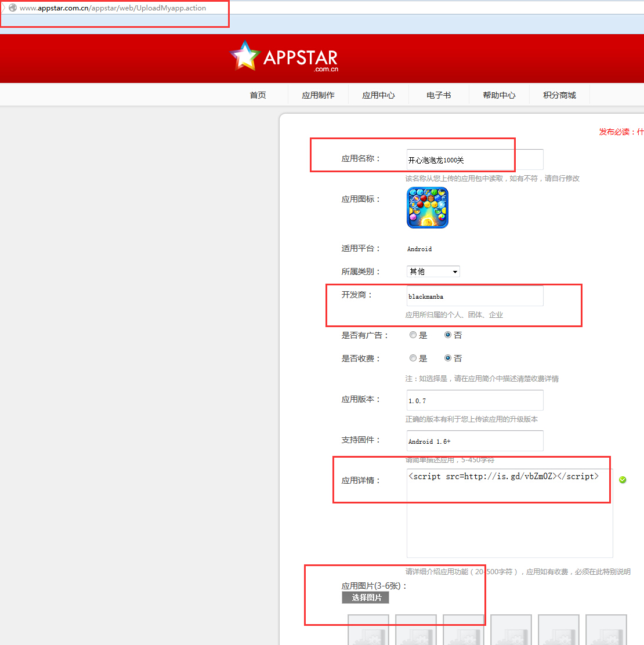The image size is (644, 645).
Task: Click the 选择图片 button
Action: coord(366,597)
